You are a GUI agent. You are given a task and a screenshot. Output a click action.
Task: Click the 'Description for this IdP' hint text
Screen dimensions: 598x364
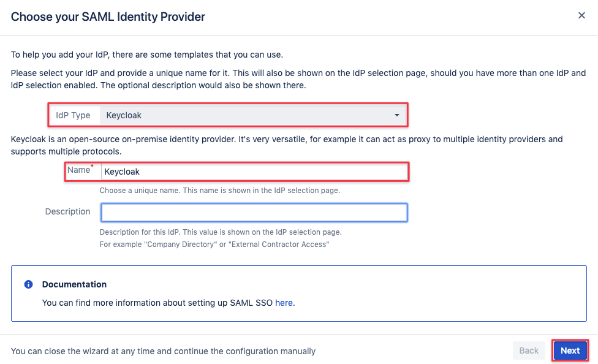(x=221, y=232)
